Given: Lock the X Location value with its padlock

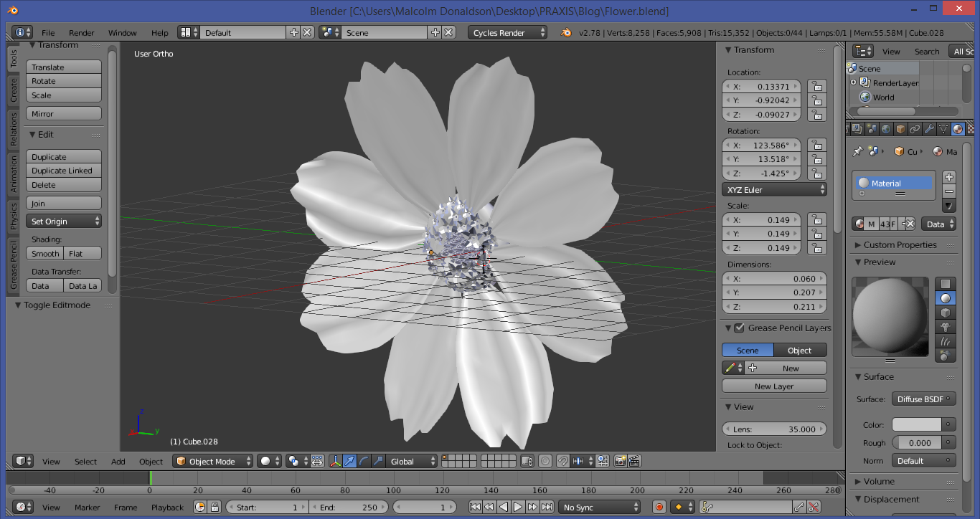Looking at the screenshot, I should (816, 86).
